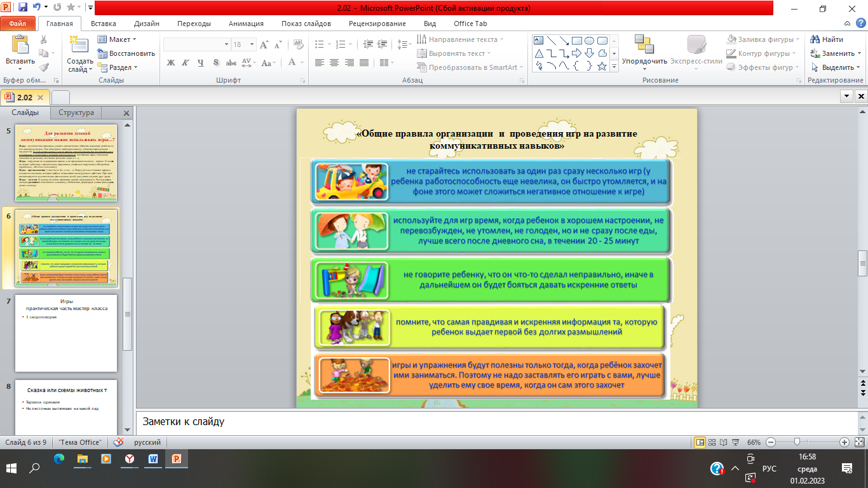The image size is (868, 488).
Task: Open the font color dropdown arrow
Action: click(x=302, y=62)
